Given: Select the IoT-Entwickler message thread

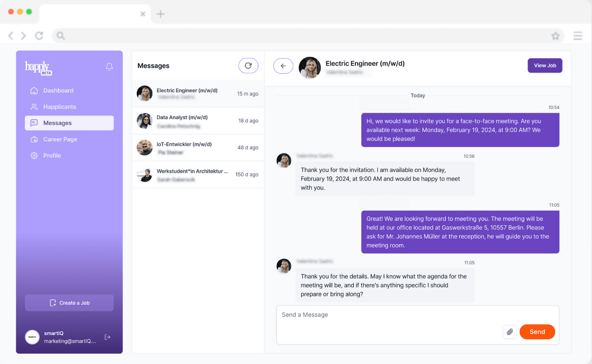Looking at the screenshot, I should 198,148.
